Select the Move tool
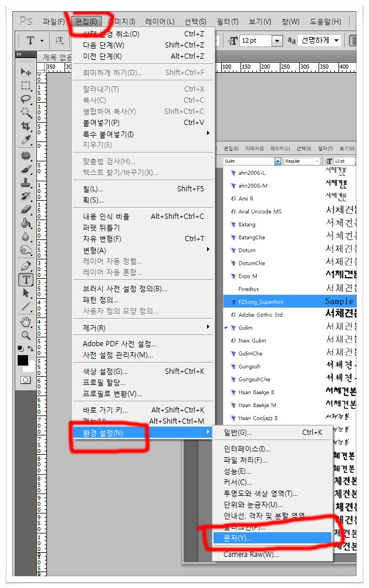The width and height of the screenshot is (369, 588). click(26, 72)
